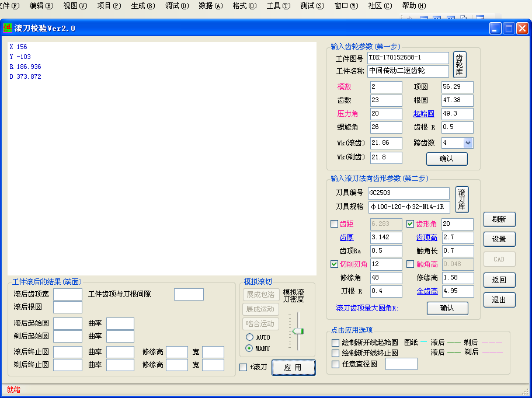This screenshot has width=532, height=398.
Task: Click the 齿厚 link label
Action: 347,238
